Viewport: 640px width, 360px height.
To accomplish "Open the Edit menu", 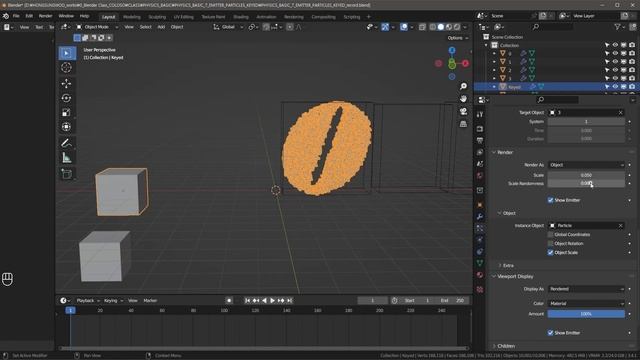I will [x=29, y=16].
